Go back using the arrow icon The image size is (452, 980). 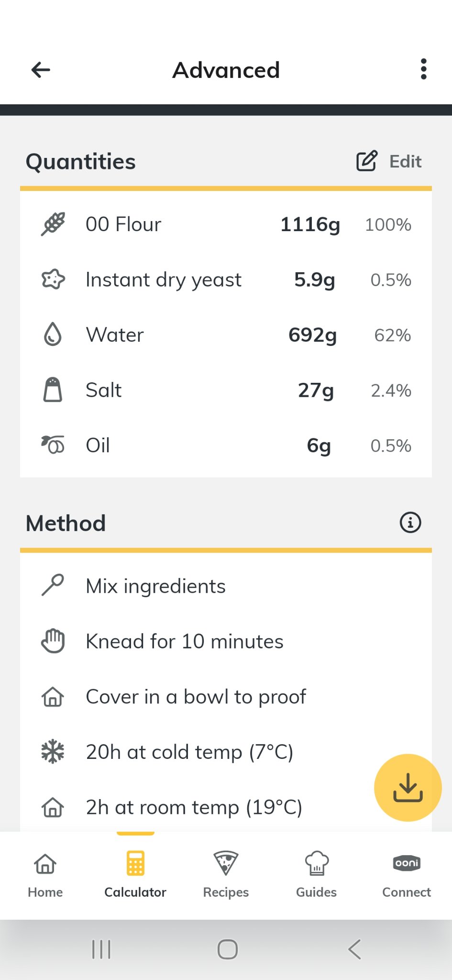[41, 70]
